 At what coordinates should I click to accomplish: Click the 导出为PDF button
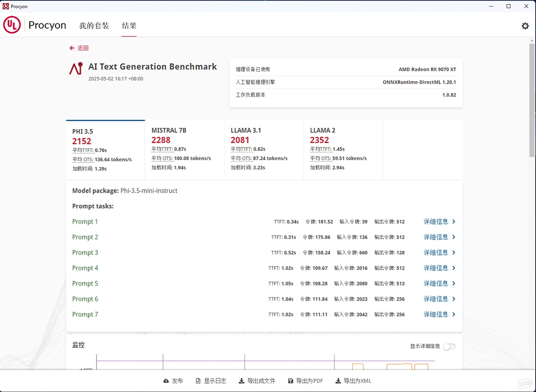pyautogui.click(x=306, y=381)
